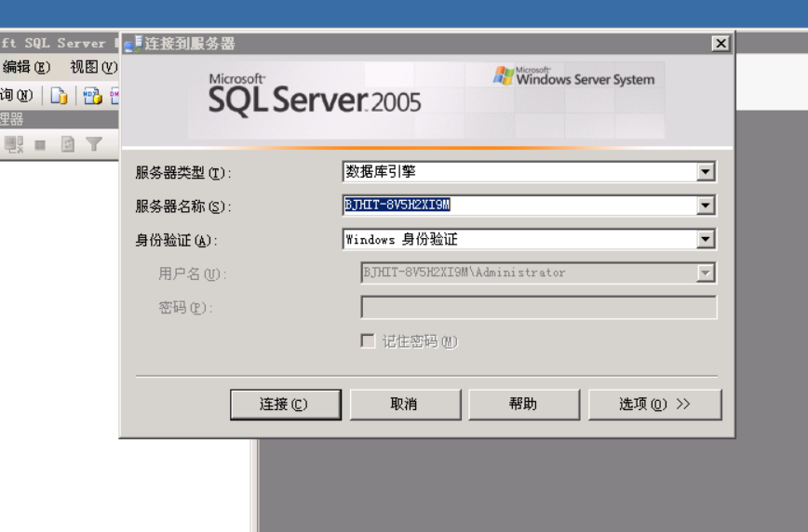
Task: Toggle remember password (记住密码) checkbox
Action: coord(368,341)
